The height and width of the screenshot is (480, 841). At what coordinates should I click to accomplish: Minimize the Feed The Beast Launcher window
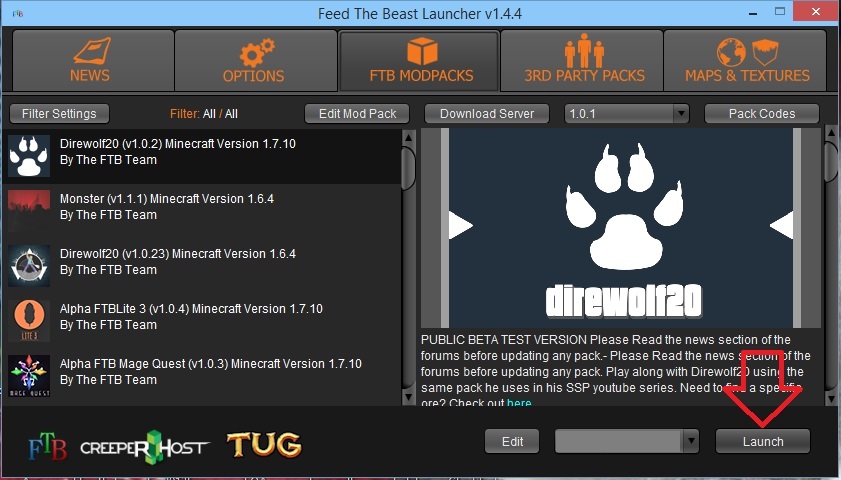(x=754, y=13)
